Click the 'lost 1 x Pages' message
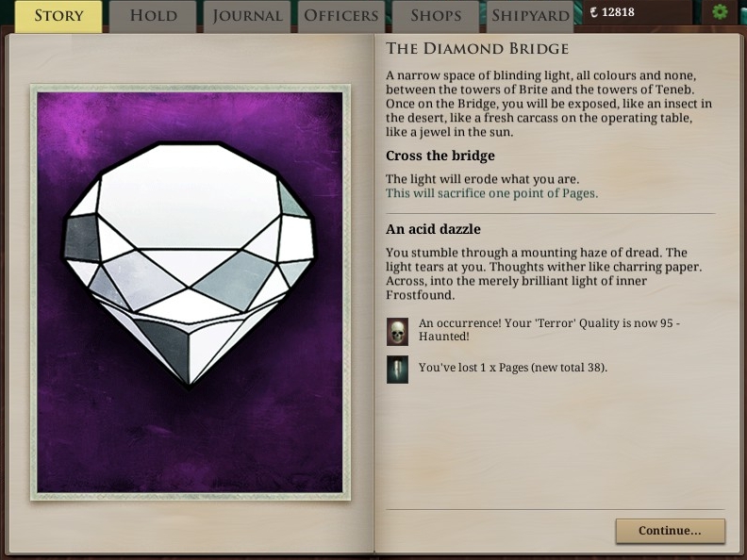 512,368
